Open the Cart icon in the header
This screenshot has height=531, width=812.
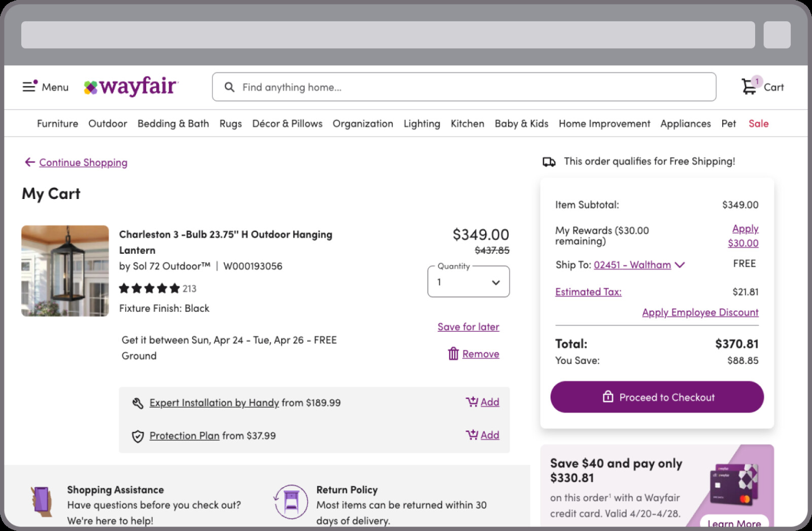(x=750, y=86)
